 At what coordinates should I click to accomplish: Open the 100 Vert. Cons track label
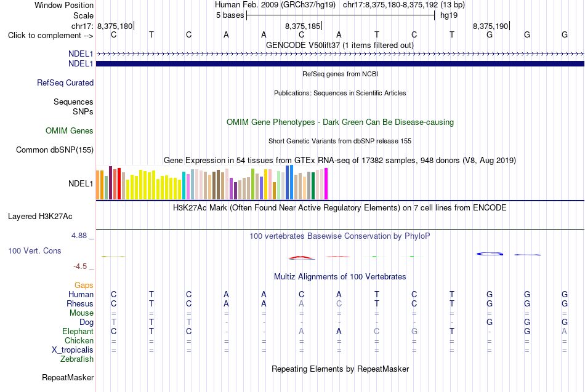coord(34,250)
